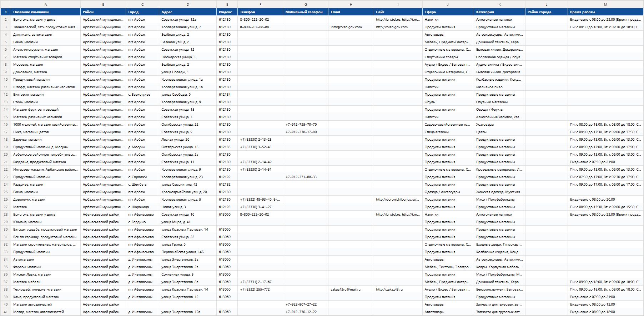Image resolution: width=644 pixels, height=322 pixels.
Task: Select the city cell 'с. Гордино'
Action: [142, 222]
